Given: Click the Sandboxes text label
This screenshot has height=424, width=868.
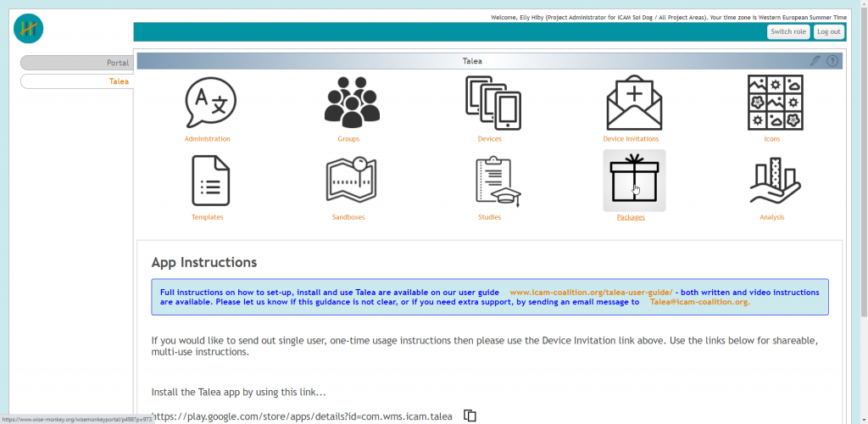Looking at the screenshot, I should pyautogui.click(x=348, y=217).
